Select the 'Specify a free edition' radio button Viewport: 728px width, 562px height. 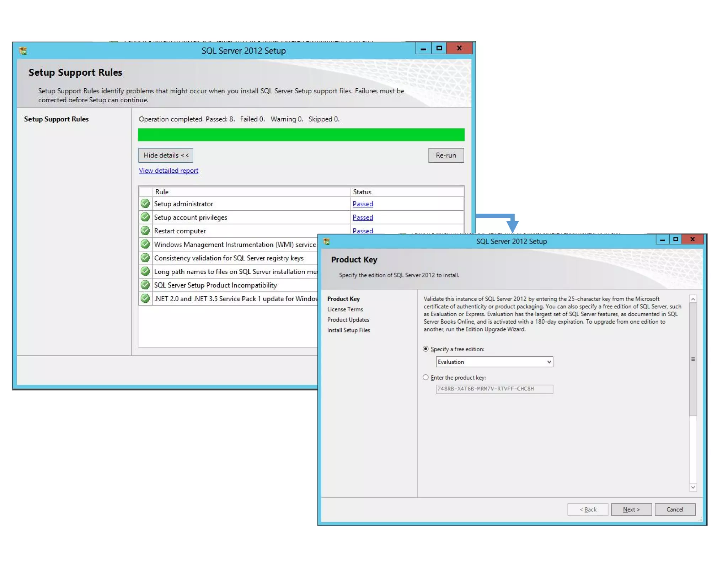pyautogui.click(x=425, y=349)
